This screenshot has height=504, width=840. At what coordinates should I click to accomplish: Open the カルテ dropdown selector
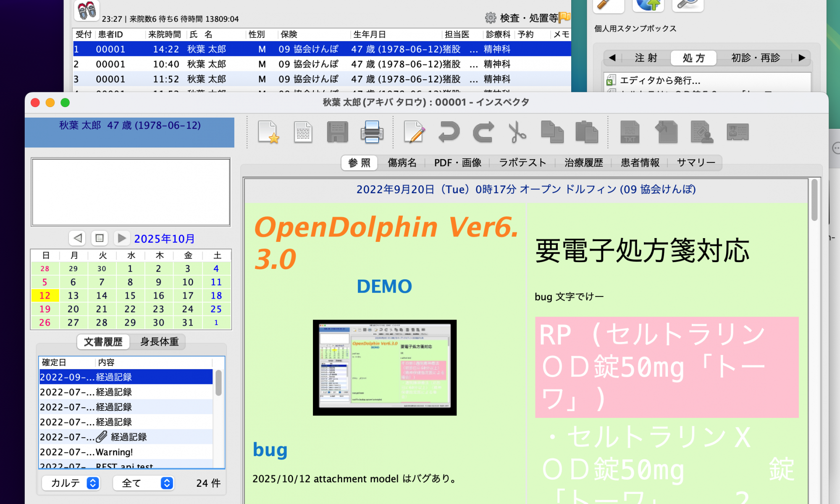(71, 483)
